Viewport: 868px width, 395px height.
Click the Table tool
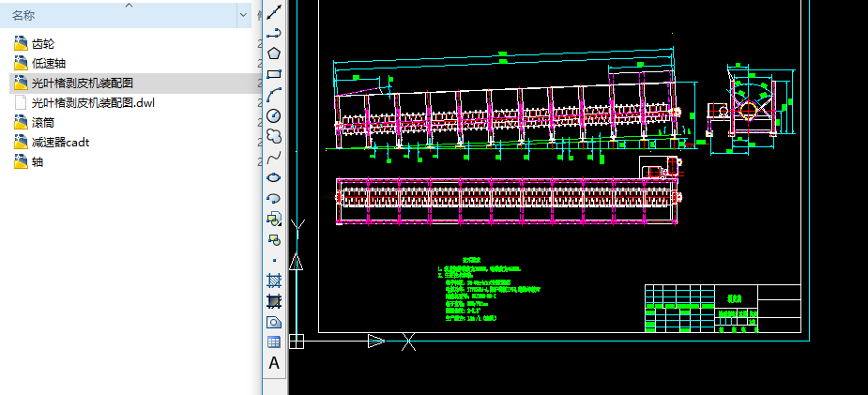coord(274,342)
